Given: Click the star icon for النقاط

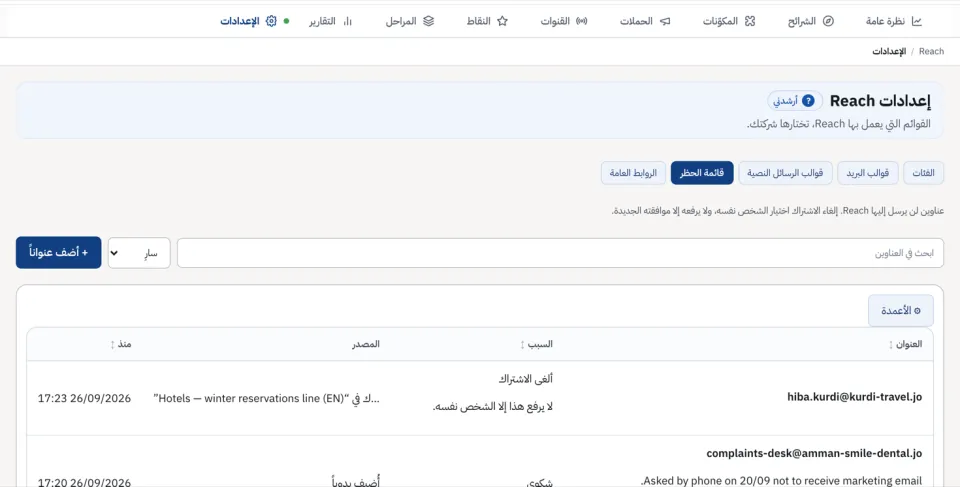Looking at the screenshot, I should click(503, 21).
